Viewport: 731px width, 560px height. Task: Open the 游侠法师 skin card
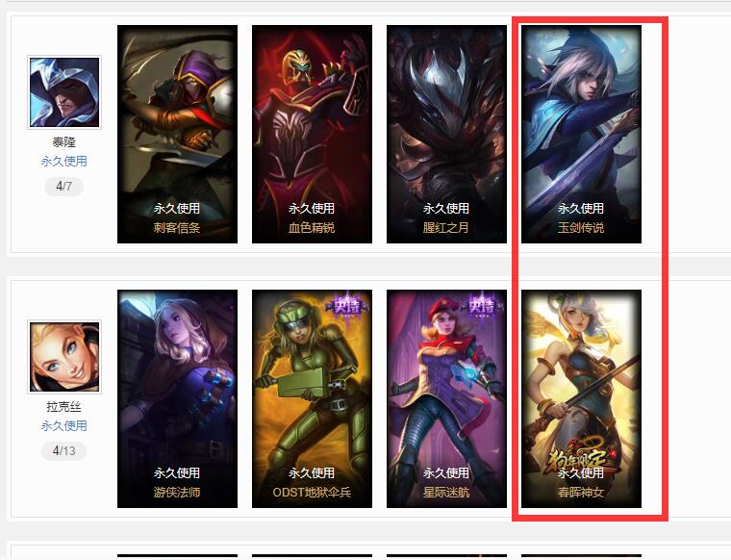(x=177, y=398)
